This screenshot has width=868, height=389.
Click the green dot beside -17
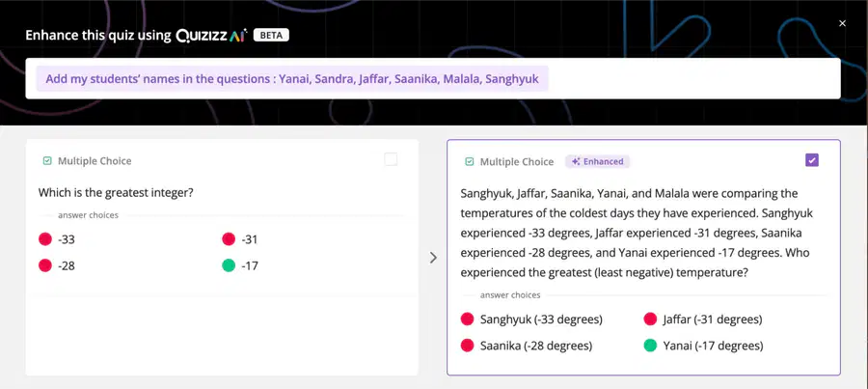tap(229, 265)
